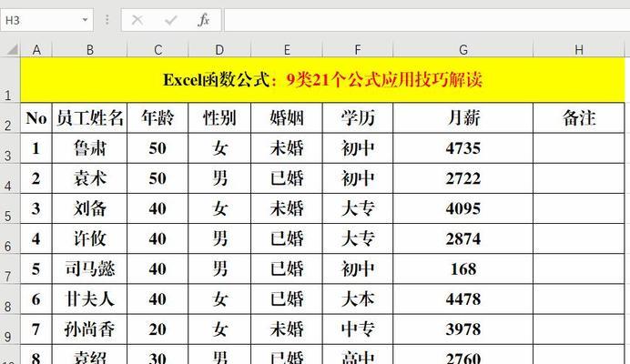Image resolution: width=630 pixels, height=364 pixels.
Task: Click the '年龄' header cell
Action: pos(157,117)
